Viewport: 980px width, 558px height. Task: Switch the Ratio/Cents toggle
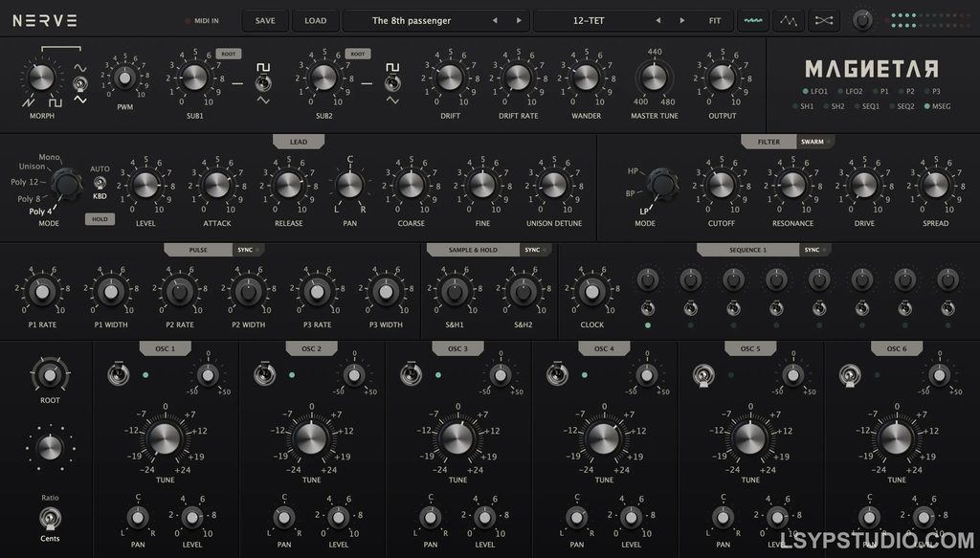click(x=50, y=518)
